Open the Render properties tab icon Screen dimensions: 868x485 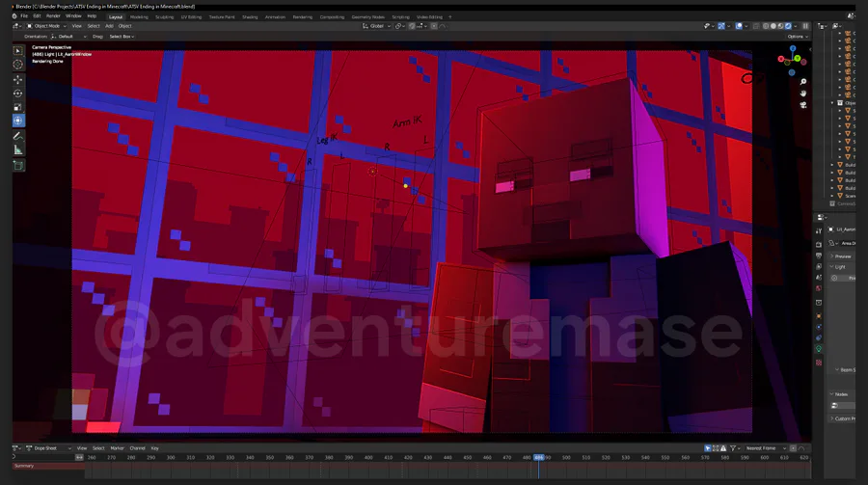pyautogui.click(x=819, y=245)
